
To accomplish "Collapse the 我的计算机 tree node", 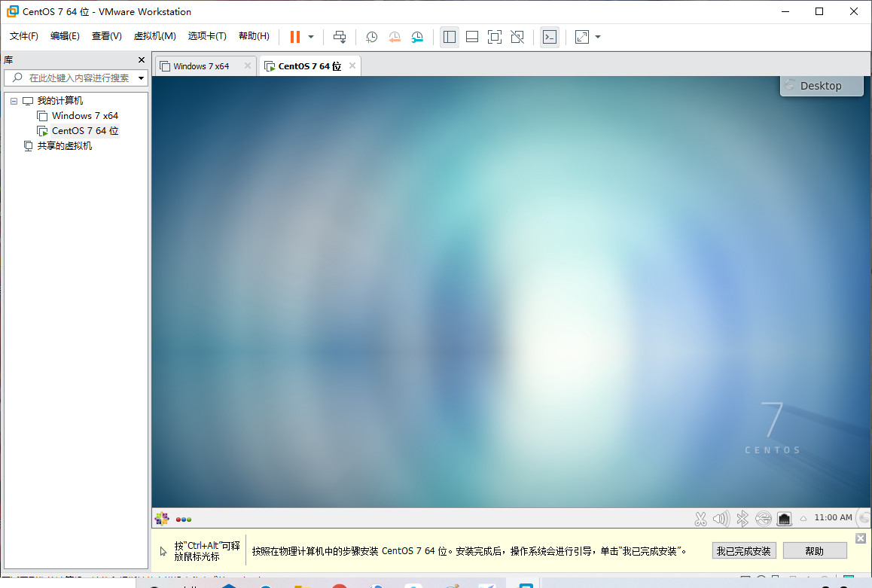I will point(13,100).
